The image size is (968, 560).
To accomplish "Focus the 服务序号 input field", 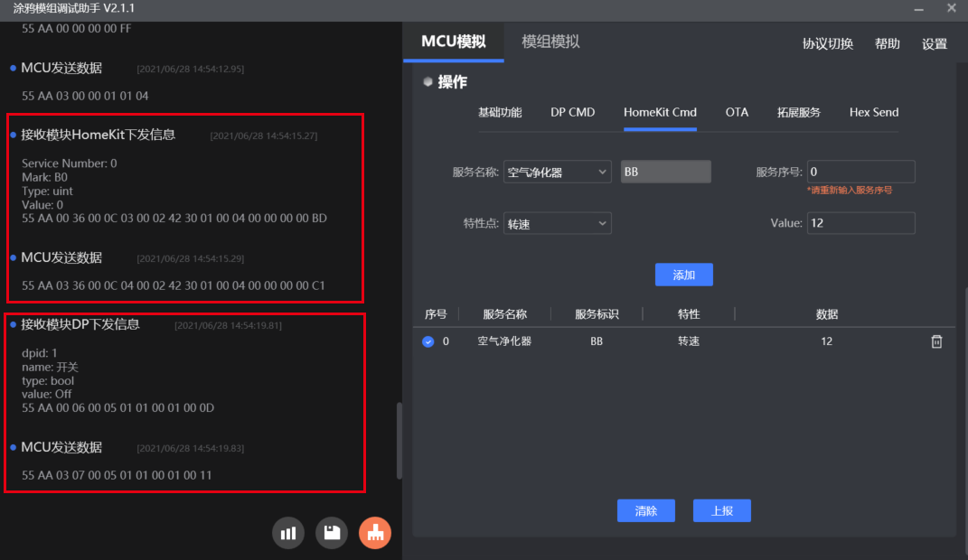I will point(860,172).
